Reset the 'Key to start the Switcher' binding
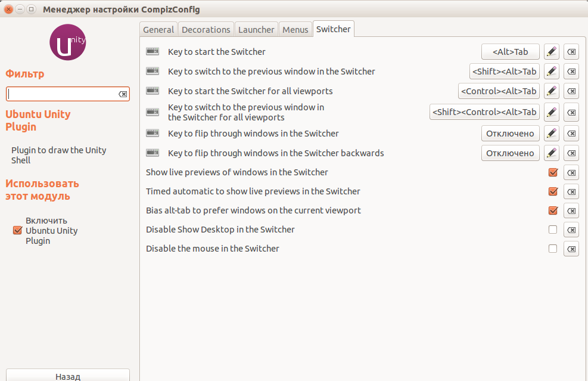 pos(571,52)
